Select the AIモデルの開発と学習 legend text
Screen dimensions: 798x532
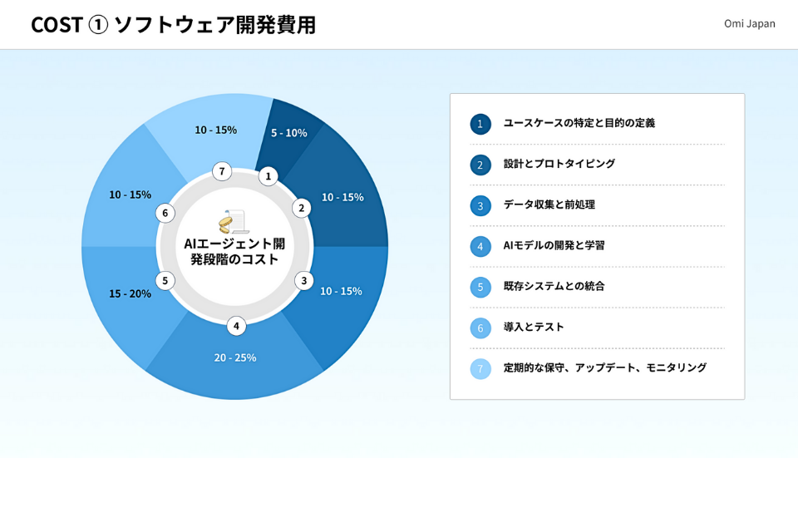(554, 245)
